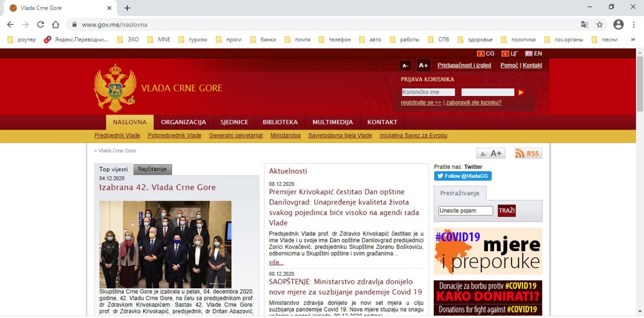
Task: Open the туризм bookmarks folder
Action: tap(193, 39)
